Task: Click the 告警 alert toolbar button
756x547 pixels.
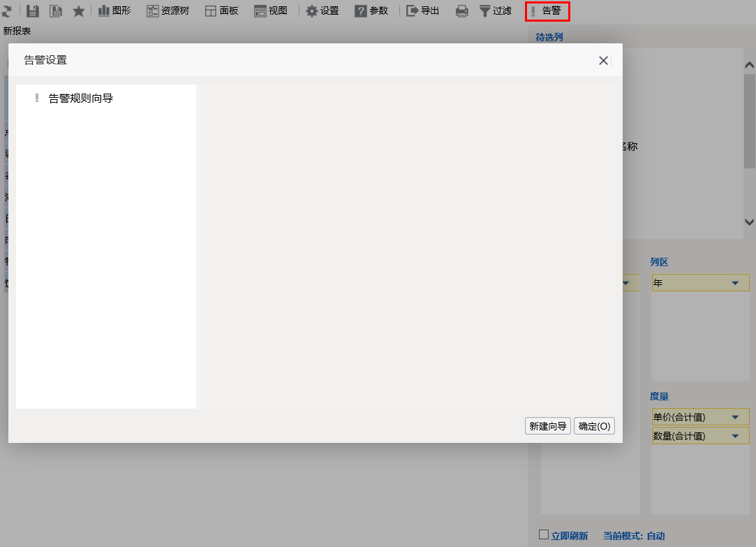Action: coord(547,11)
